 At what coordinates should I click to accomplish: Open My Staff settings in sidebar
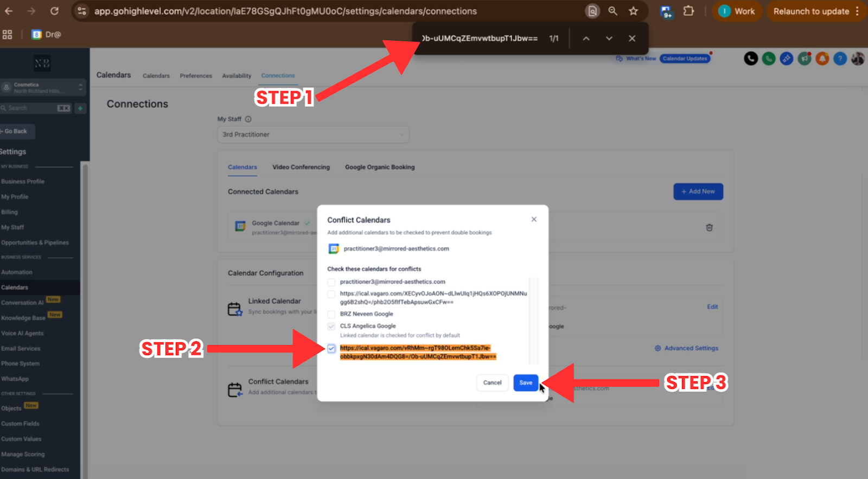pos(12,227)
